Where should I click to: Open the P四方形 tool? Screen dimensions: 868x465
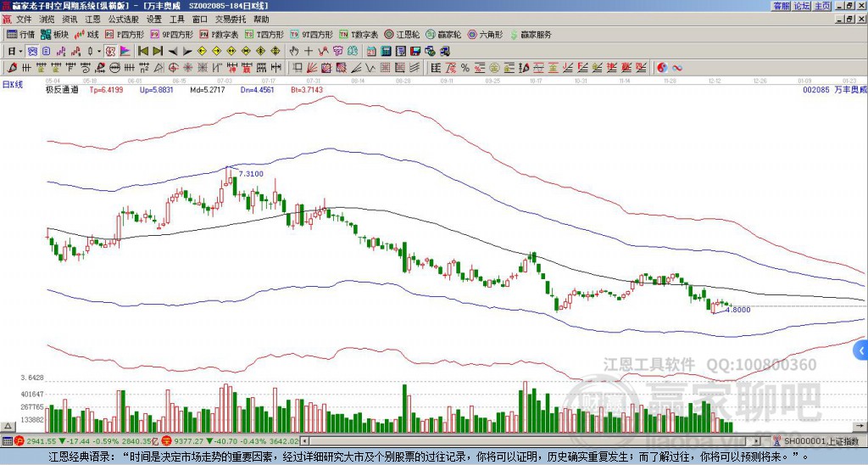coord(125,34)
